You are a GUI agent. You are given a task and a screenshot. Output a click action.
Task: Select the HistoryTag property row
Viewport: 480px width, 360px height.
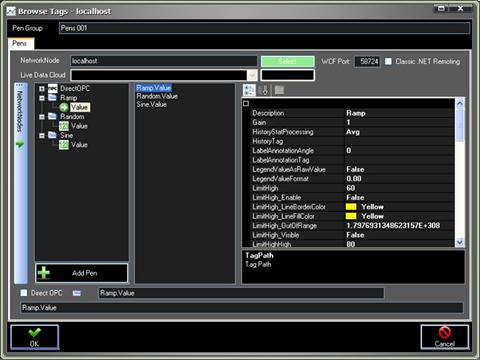[x=353, y=141]
